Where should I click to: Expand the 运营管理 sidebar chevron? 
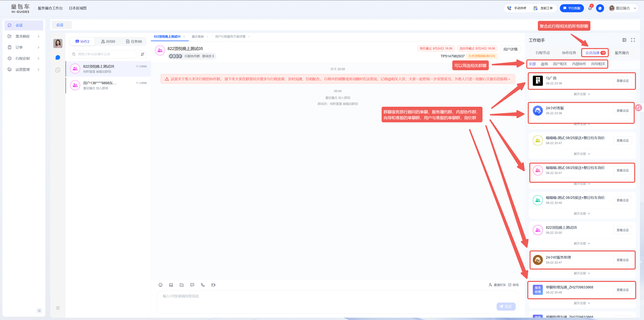(39, 70)
